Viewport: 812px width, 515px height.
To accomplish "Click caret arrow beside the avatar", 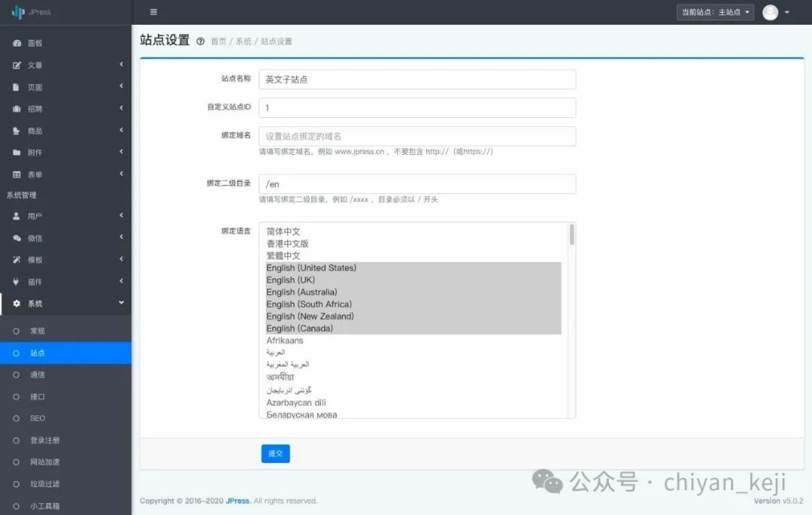I will pos(786,12).
